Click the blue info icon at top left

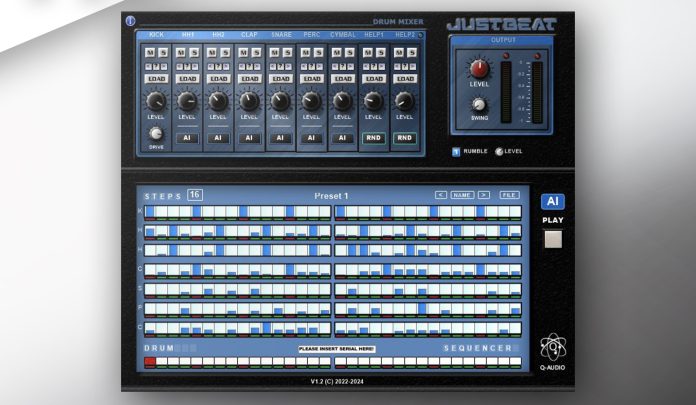(x=130, y=20)
